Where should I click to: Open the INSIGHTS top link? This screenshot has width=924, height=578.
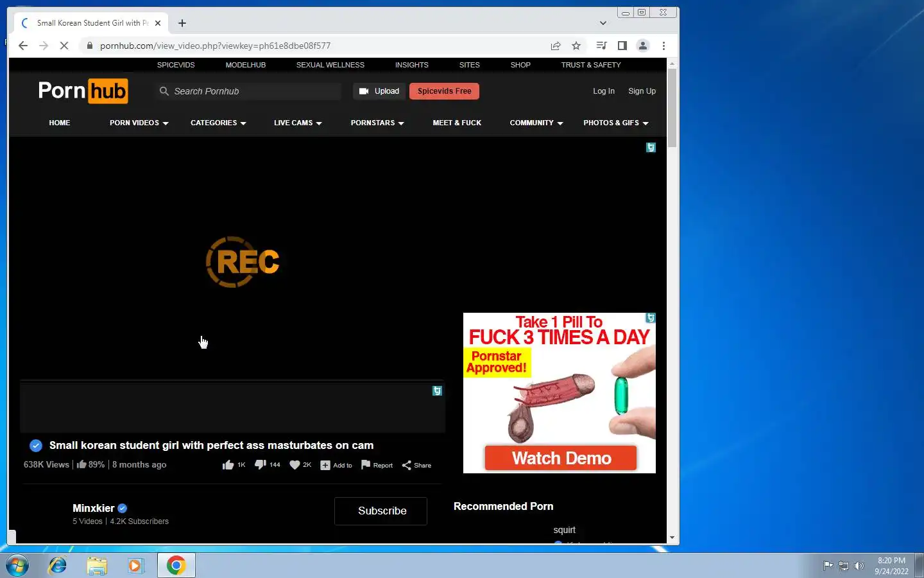click(x=412, y=65)
